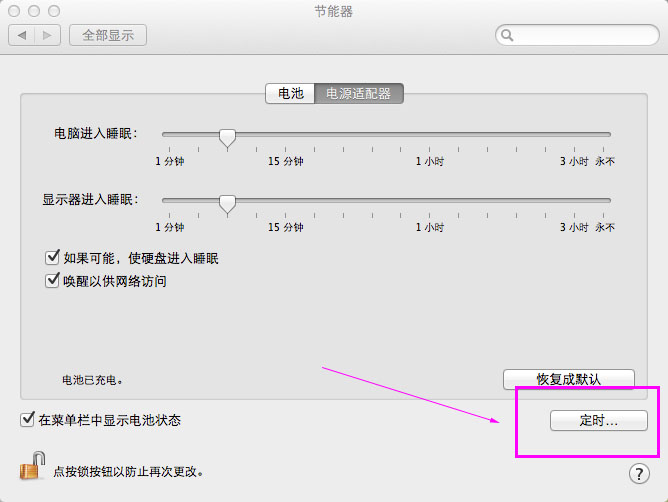668x502 pixels.
Task: Open help with the question mark button
Action: point(639,473)
